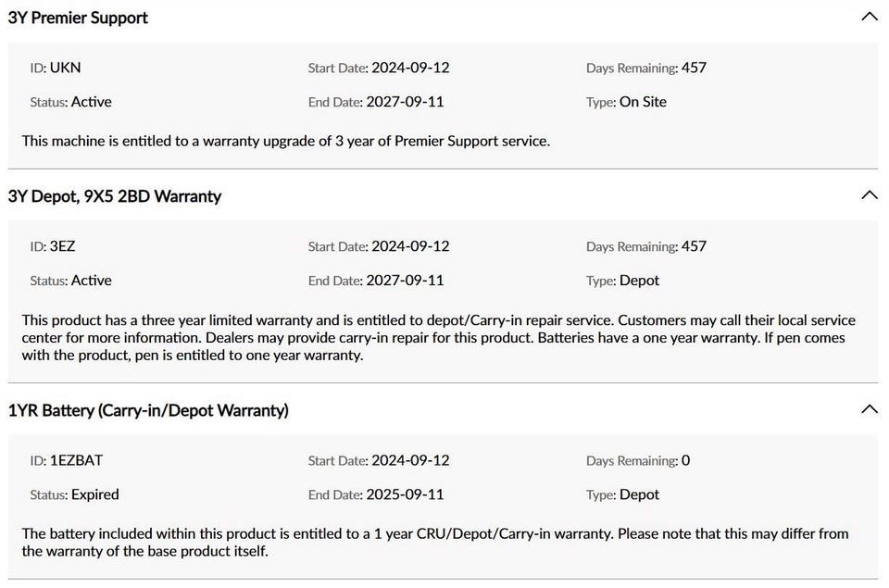
Task: Click Depot type in the 3Y Depot section
Action: tap(640, 281)
